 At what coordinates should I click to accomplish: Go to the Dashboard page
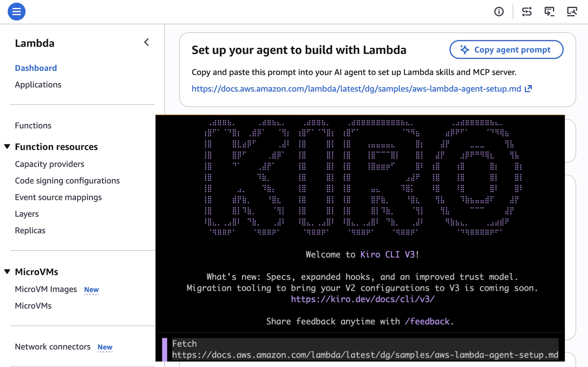tap(36, 68)
